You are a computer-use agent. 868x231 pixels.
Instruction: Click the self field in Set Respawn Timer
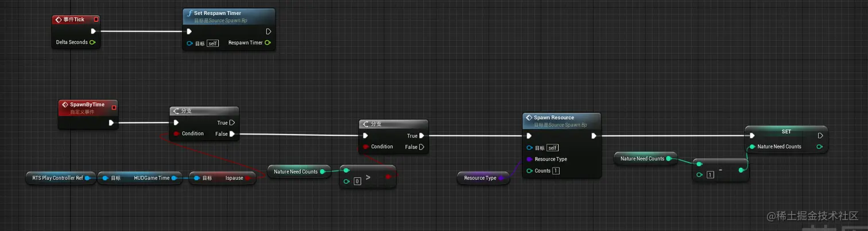point(212,44)
